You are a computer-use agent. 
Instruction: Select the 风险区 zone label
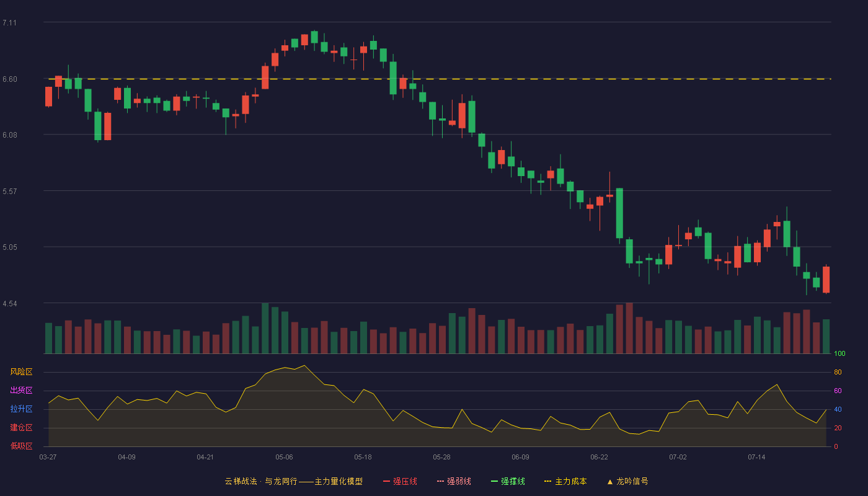[x=21, y=372]
